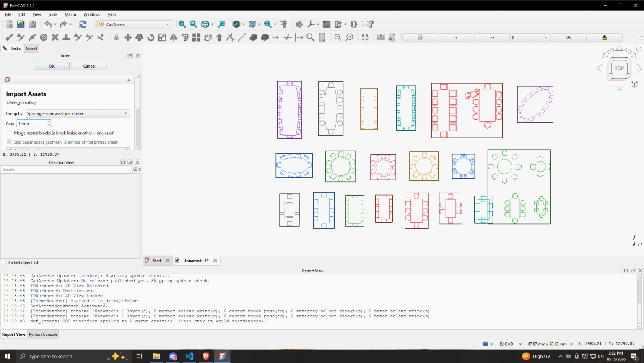
Task: Click the What's This help cursor icon
Action: click(369, 24)
